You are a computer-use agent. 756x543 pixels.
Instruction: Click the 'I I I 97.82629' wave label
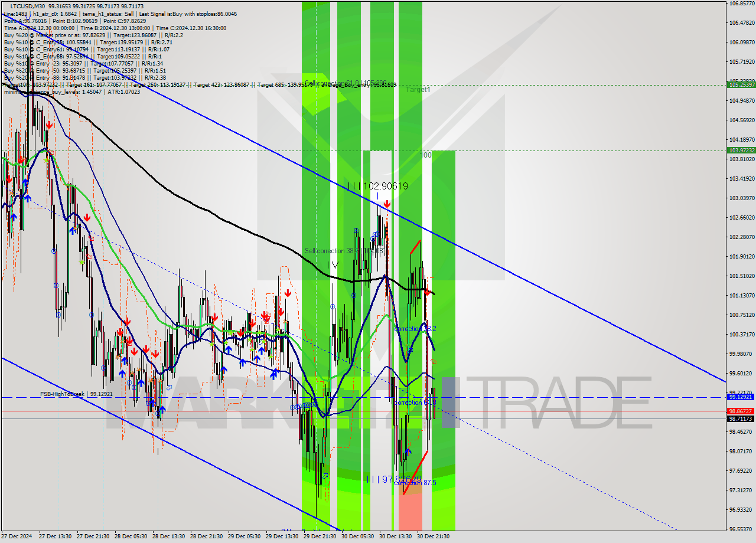393,479
